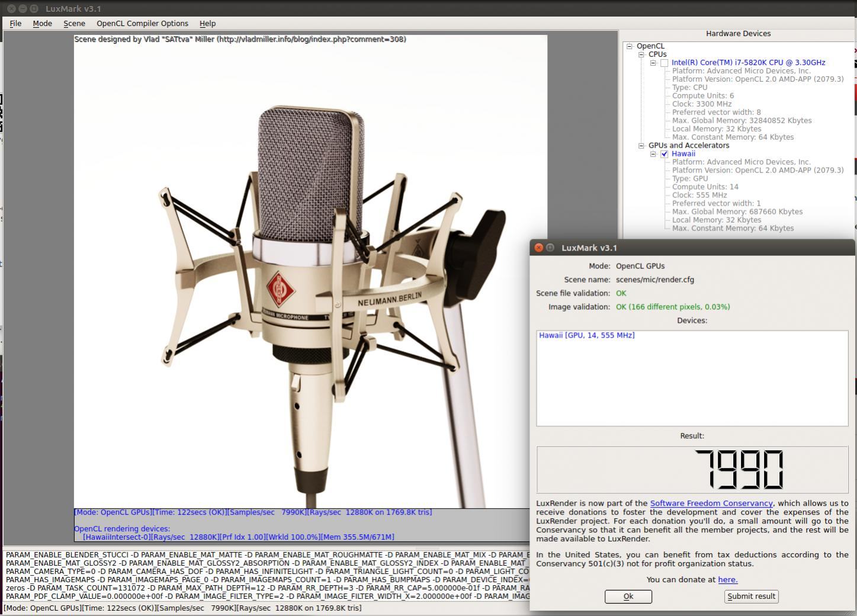The height and width of the screenshot is (616, 857).
Task: Select 'Clock: 3300 MHz' row
Action: tap(702, 104)
